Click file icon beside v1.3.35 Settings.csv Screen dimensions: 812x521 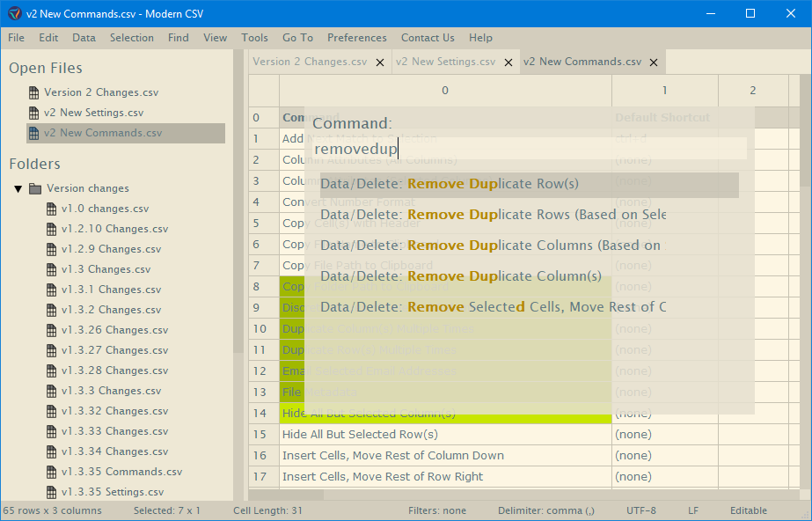pyautogui.click(x=51, y=492)
